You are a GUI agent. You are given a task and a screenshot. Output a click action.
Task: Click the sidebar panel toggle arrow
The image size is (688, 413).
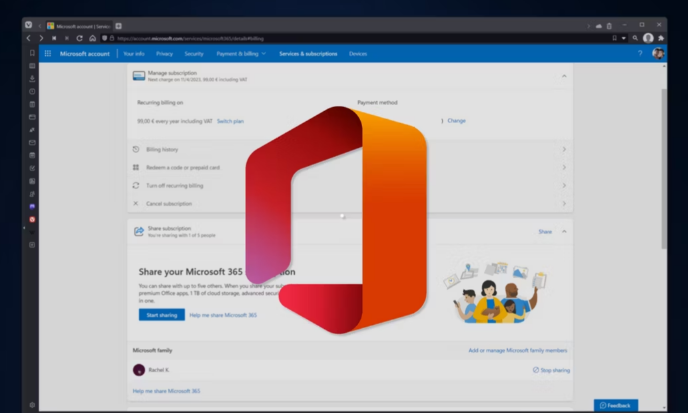pyautogui.click(x=24, y=228)
